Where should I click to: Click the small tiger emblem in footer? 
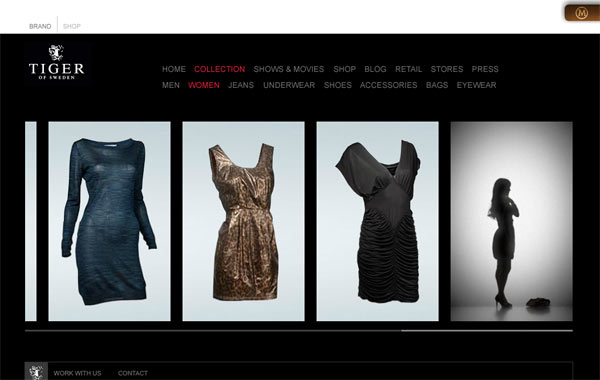click(36, 372)
